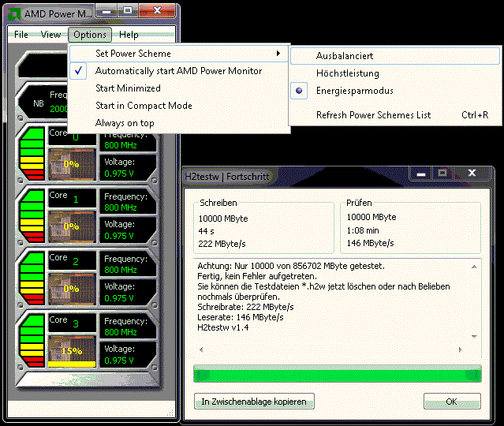Click the 44 s write time value
Screen dimensions: 504x426
(x=206, y=231)
